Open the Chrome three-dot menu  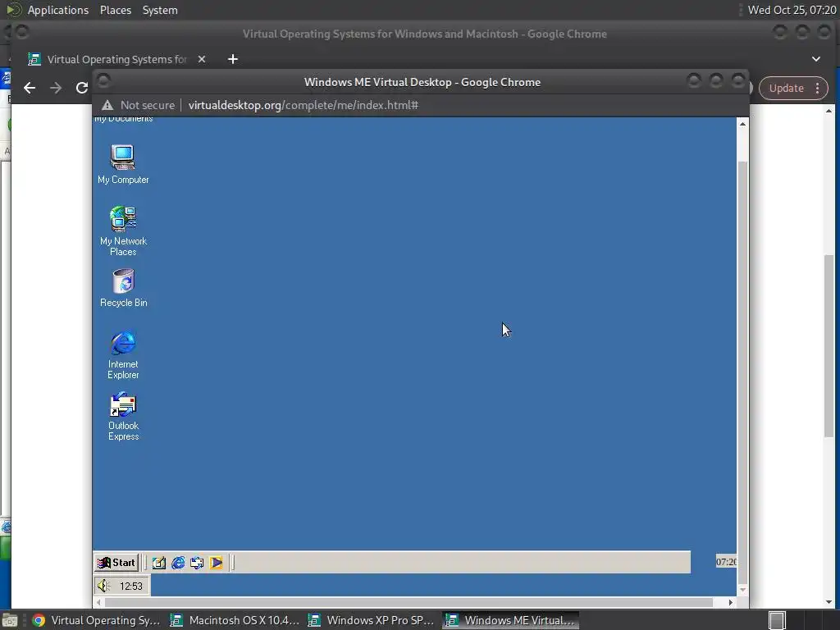coord(818,89)
